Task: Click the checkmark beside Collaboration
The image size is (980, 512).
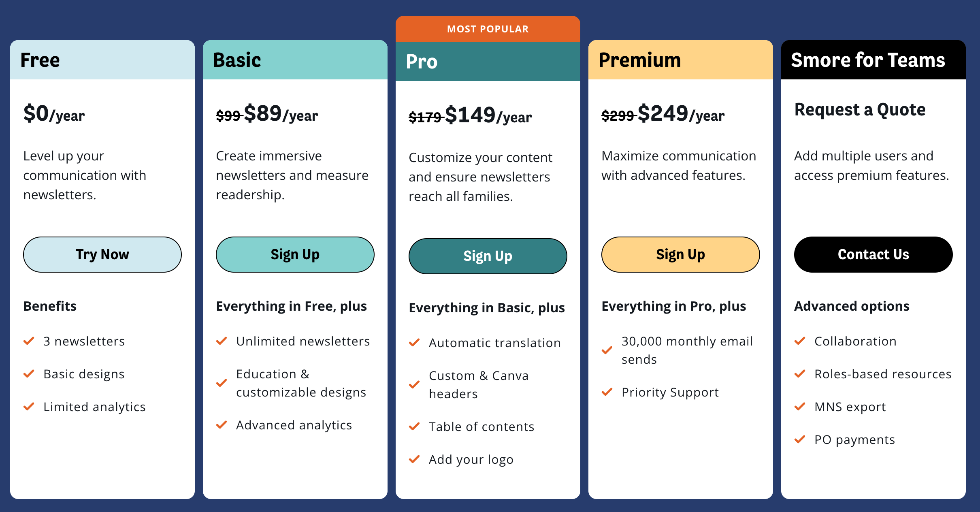Action: pos(800,341)
